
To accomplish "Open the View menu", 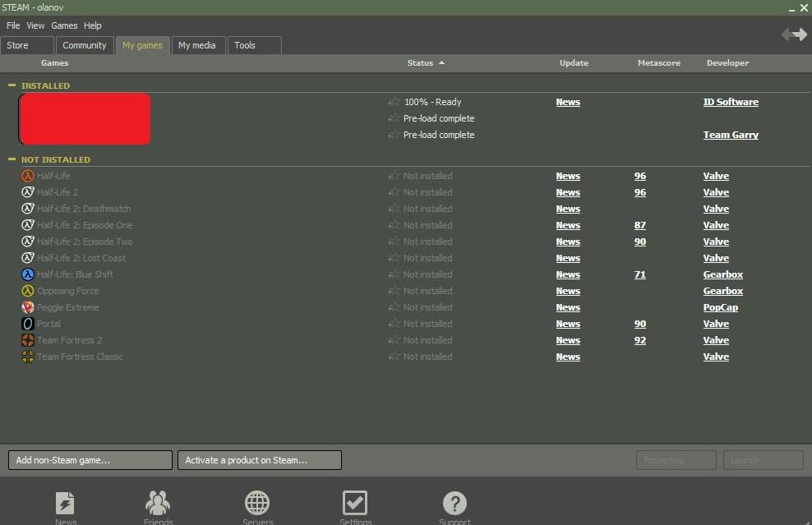I will pos(35,25).
